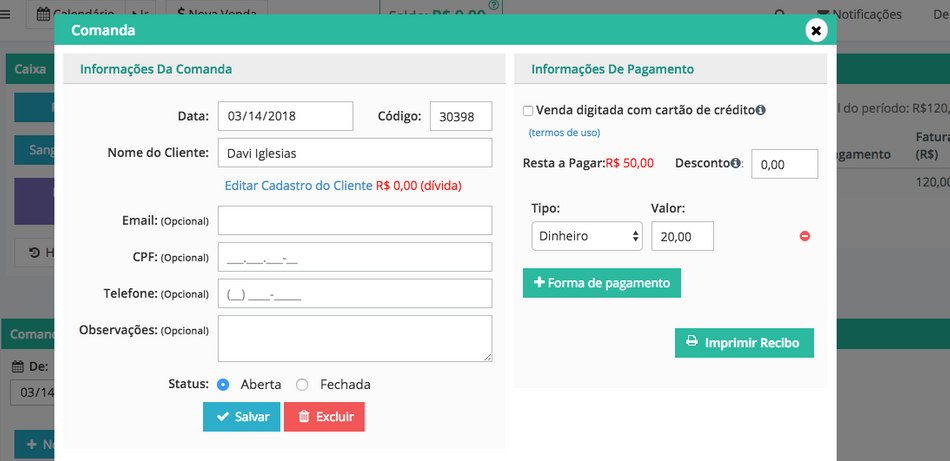Click the Salvar button
The width and height of the screenshot is (950, 461).
pos(242,417)
